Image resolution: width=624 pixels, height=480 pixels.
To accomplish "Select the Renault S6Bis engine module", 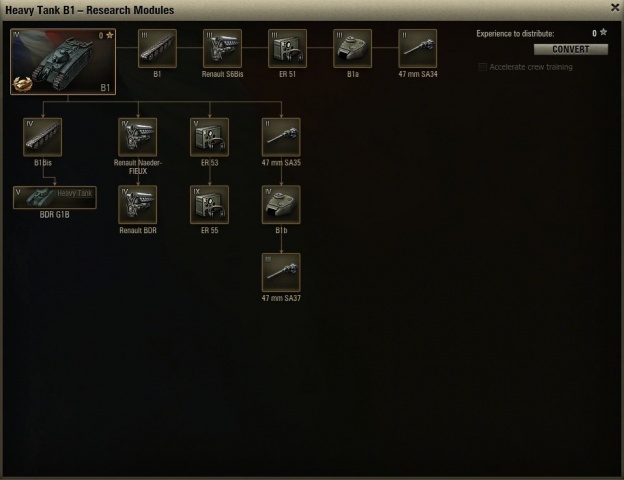I will (222, 48).
